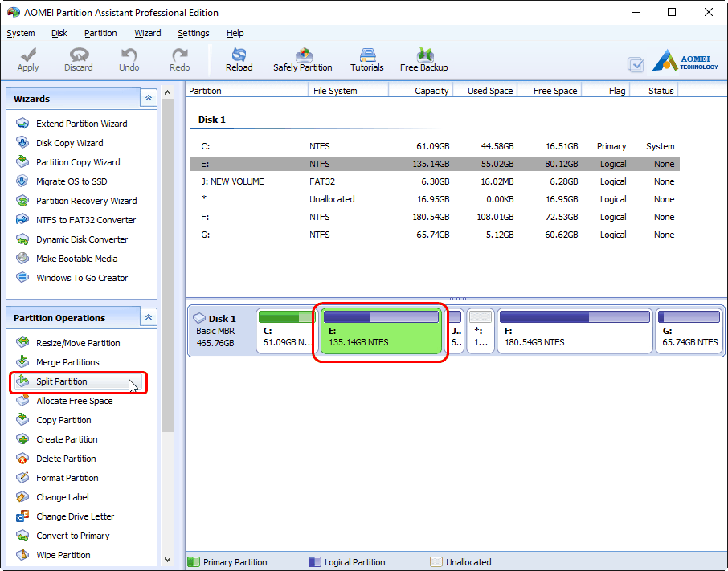This screenshot has height=571, width=728.
Task: Click Split Partition icon
Action: pyautogui.click(x=22, y=381)
